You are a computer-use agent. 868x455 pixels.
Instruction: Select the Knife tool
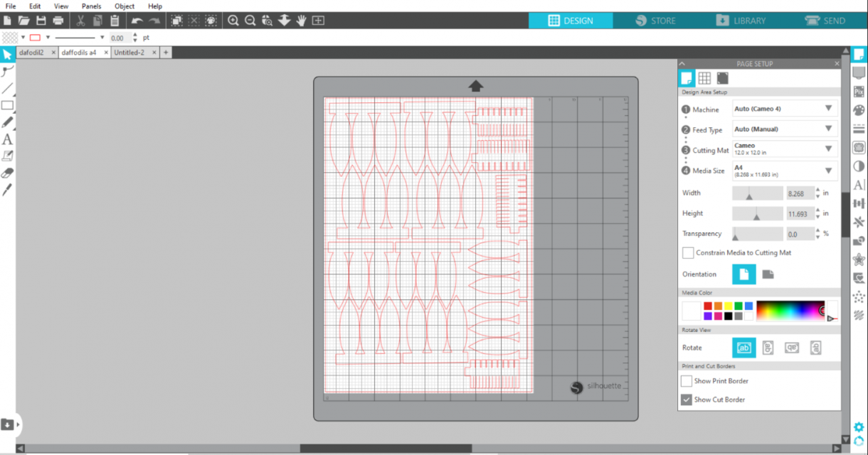[7, 189]
